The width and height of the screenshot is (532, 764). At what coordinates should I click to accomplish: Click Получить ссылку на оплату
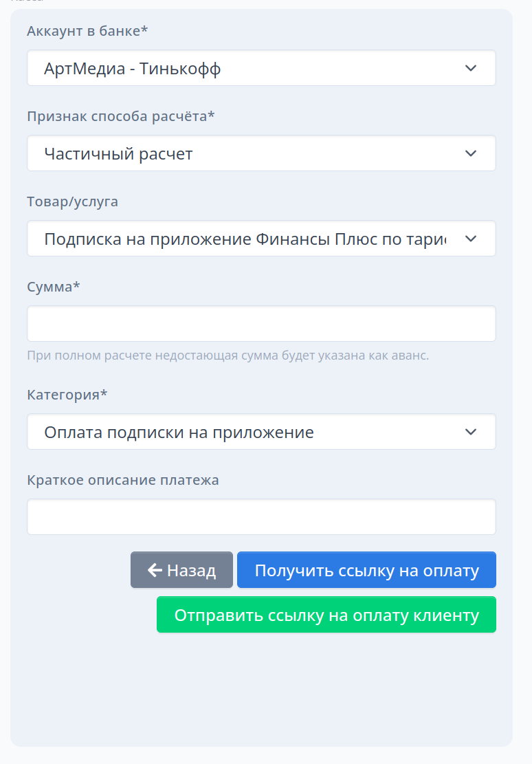[x=366, y=570]
